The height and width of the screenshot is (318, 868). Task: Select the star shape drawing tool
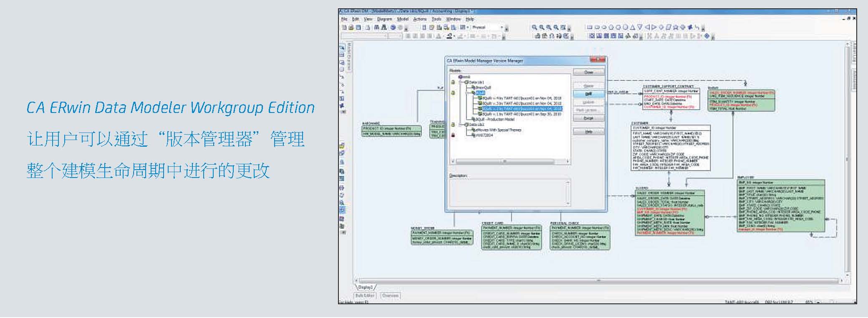[676, 27]
